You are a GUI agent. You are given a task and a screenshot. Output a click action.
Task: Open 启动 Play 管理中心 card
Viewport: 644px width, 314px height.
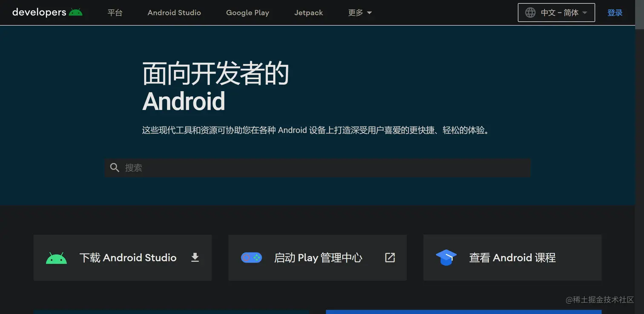pyautogui.click(x=317, y=257)
